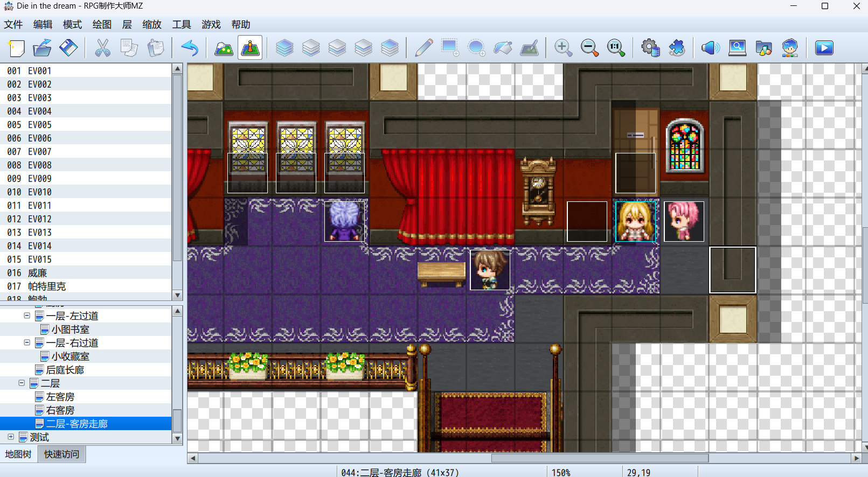The height and width of the screenshot is (477, 868).
Task: Select the Ellipse drawing tool
Action: tap(476, 48)
